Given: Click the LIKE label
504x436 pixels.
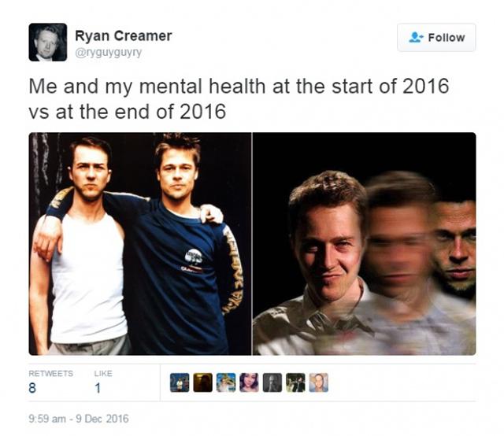Looking at the screenshot, I should [103, 373].
